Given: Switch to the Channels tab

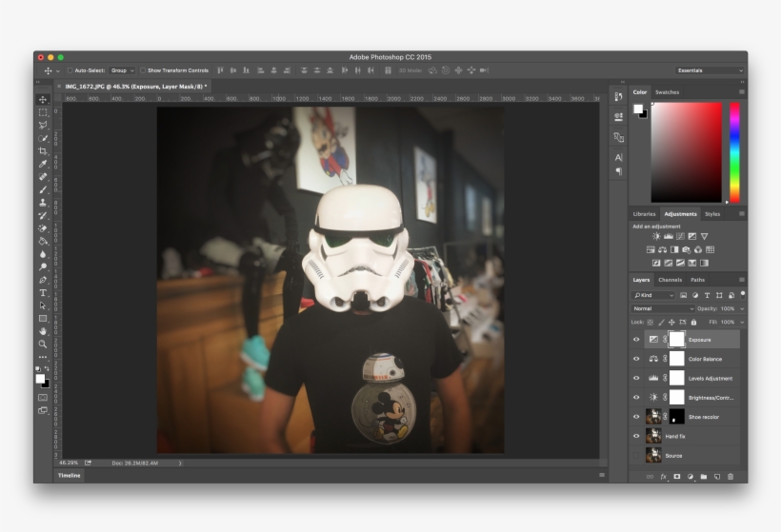Looking at the screenshot, I should [x=670, y=280].
